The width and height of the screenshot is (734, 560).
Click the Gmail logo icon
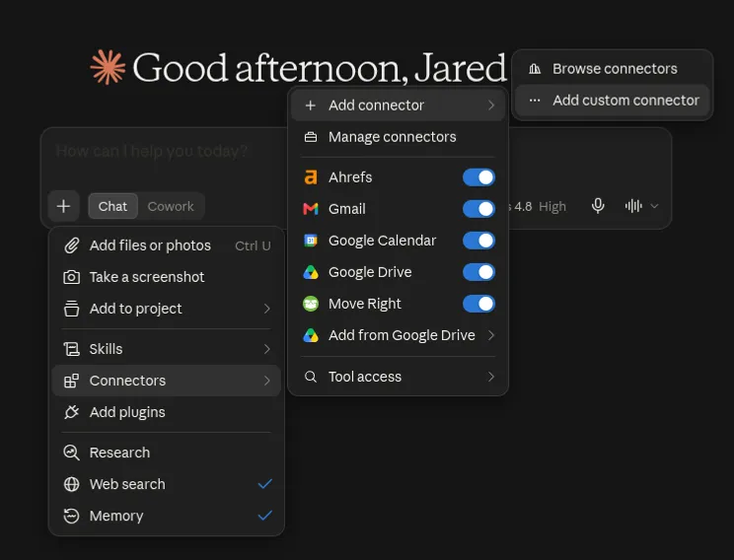[311, 209]
